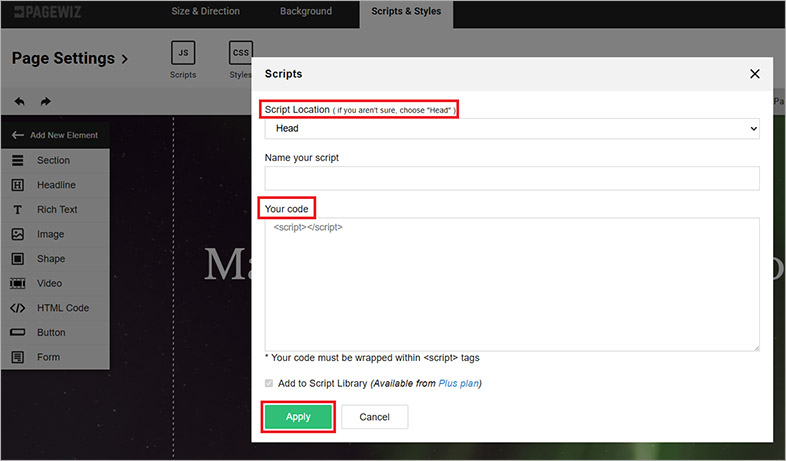Image resolution: width=786 pixels, height=461 pixels.
Task: Click the Add New Element text
Action: [64, 135]
